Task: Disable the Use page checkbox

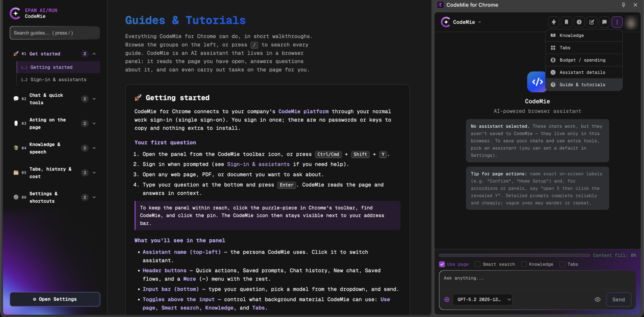Action: coord(442,264)
